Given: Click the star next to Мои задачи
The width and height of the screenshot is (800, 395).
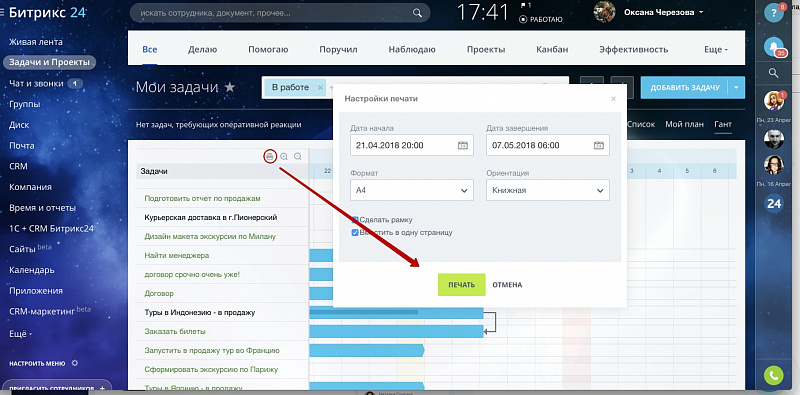Looking at the screenshot, I should pos(230,87).
